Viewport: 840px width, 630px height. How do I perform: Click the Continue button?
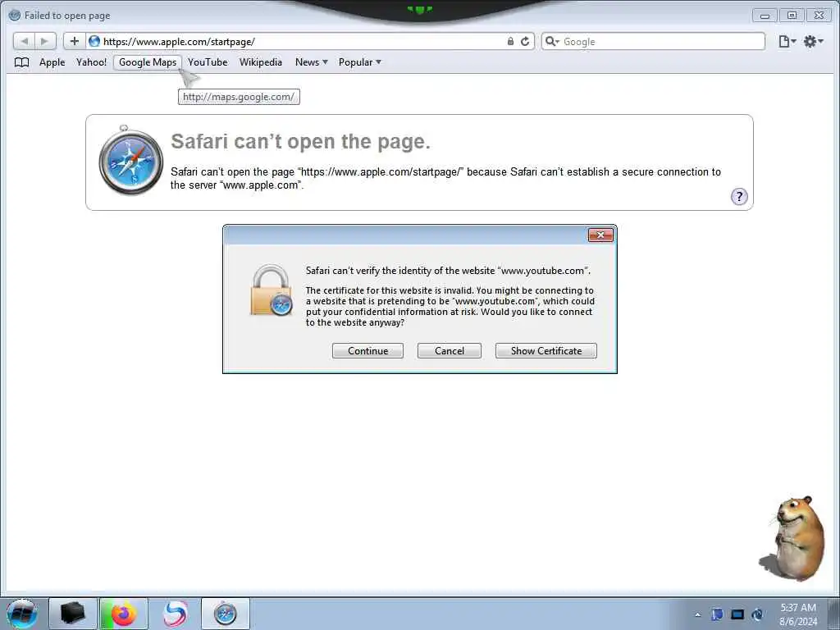367,351
